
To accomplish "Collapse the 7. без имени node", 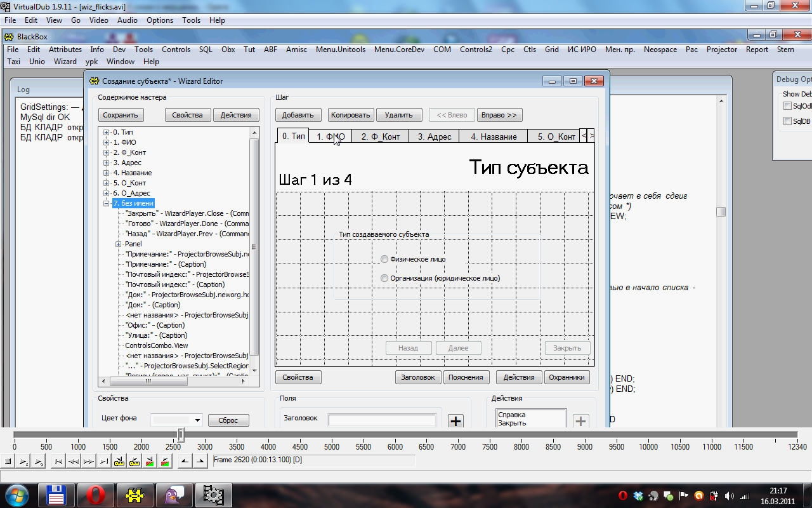I will pos(106,203).
